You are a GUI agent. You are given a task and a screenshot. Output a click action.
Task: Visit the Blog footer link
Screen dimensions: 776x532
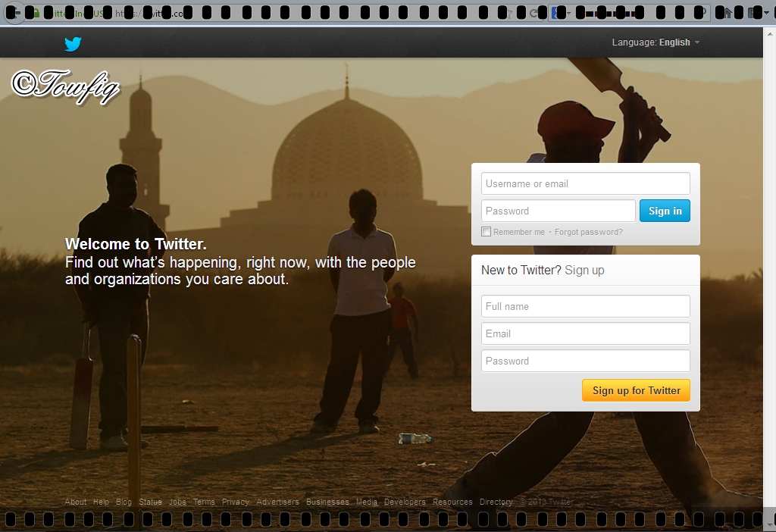pos(124,502)
